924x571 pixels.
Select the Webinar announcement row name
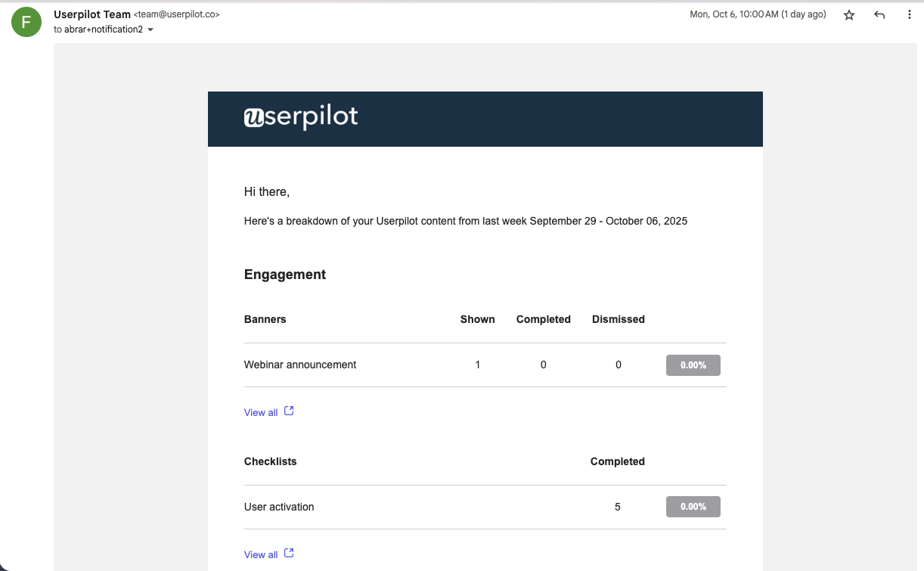pyautogui.click(x=300, y=365)
